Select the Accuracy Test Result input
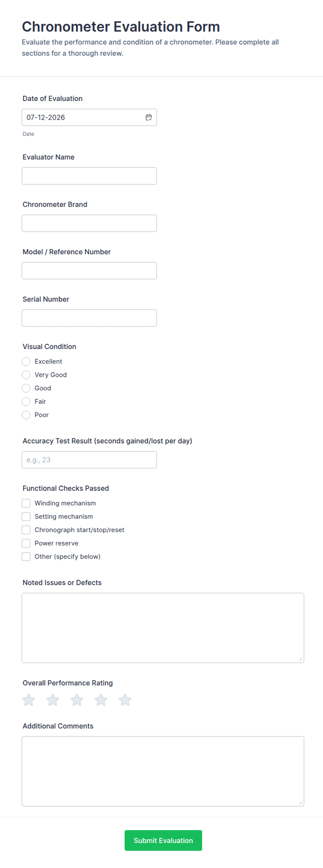Screen dimensions: 323x868 (89, 460)
